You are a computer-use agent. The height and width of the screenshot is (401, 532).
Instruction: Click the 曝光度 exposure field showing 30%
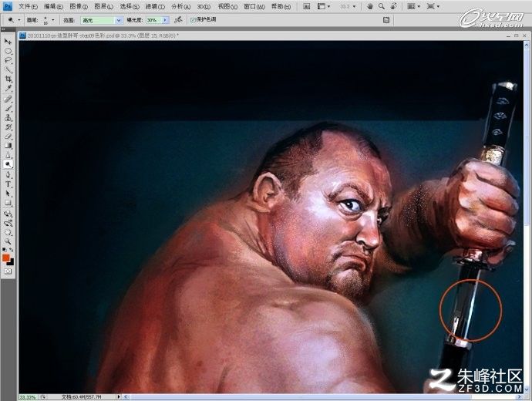pos(154,20)
